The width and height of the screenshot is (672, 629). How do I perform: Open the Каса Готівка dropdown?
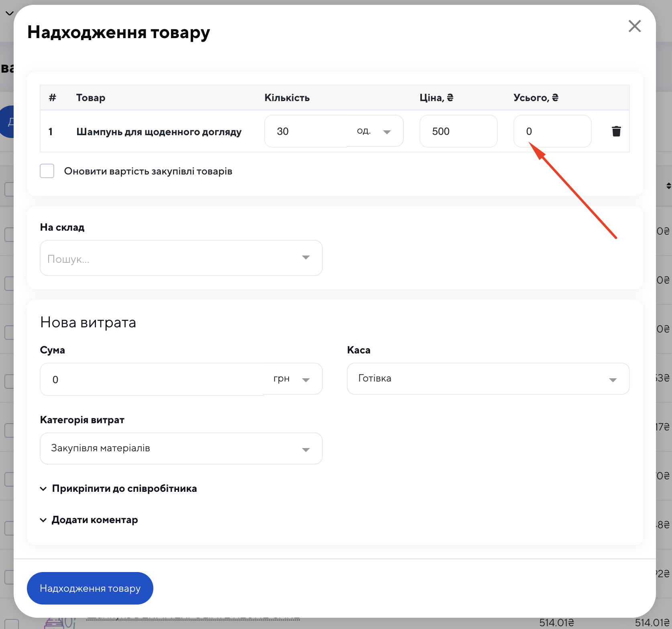(x=488, y=379)
